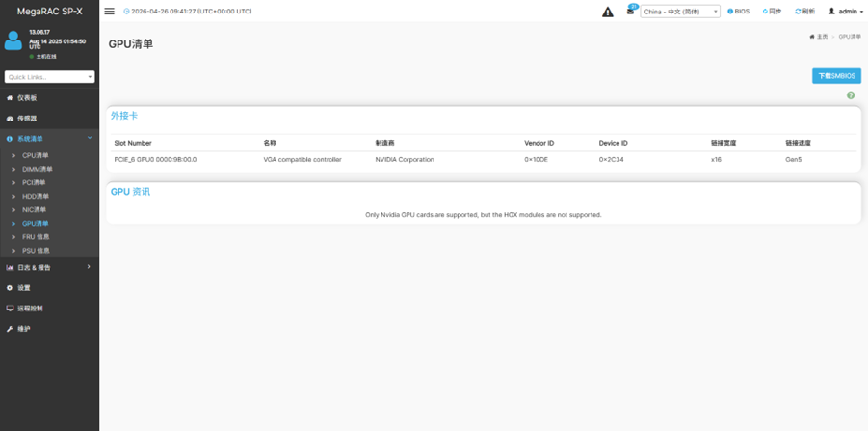Open 传感器 sensors in sidebar

pyautogui.click(x=49, y=119)
